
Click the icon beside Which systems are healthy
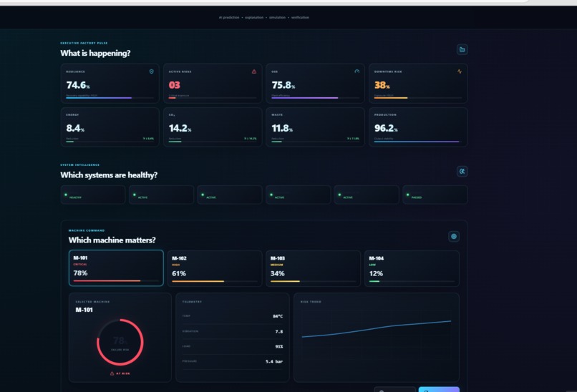click(x=462, y=172)
